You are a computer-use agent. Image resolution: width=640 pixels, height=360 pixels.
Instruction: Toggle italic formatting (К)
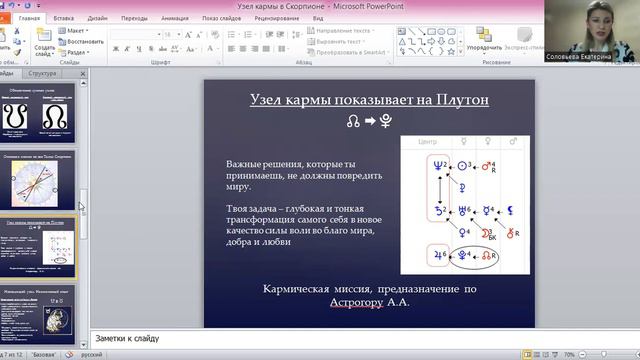(127, 49)
